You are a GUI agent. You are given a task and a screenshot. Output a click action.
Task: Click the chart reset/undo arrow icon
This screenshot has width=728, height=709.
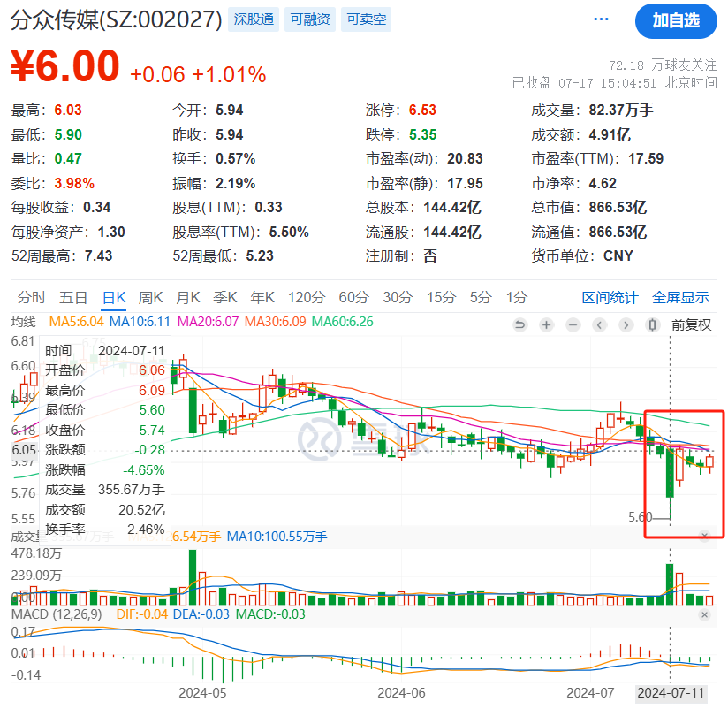520,324
